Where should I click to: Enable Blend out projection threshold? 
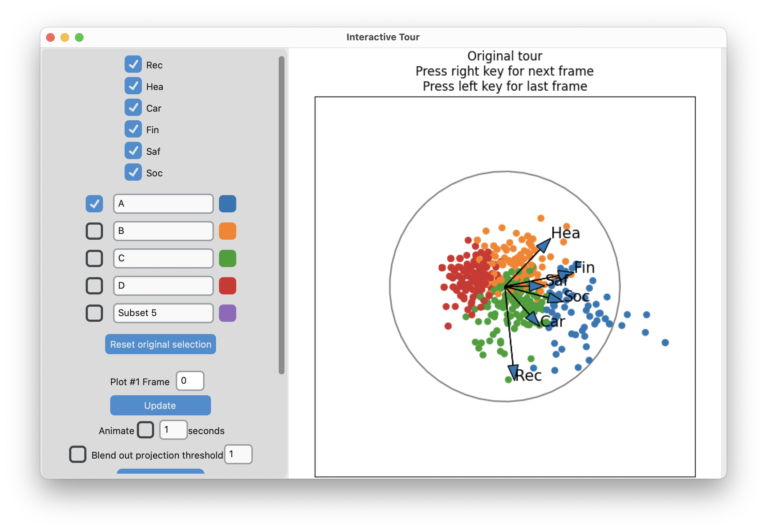77,454
